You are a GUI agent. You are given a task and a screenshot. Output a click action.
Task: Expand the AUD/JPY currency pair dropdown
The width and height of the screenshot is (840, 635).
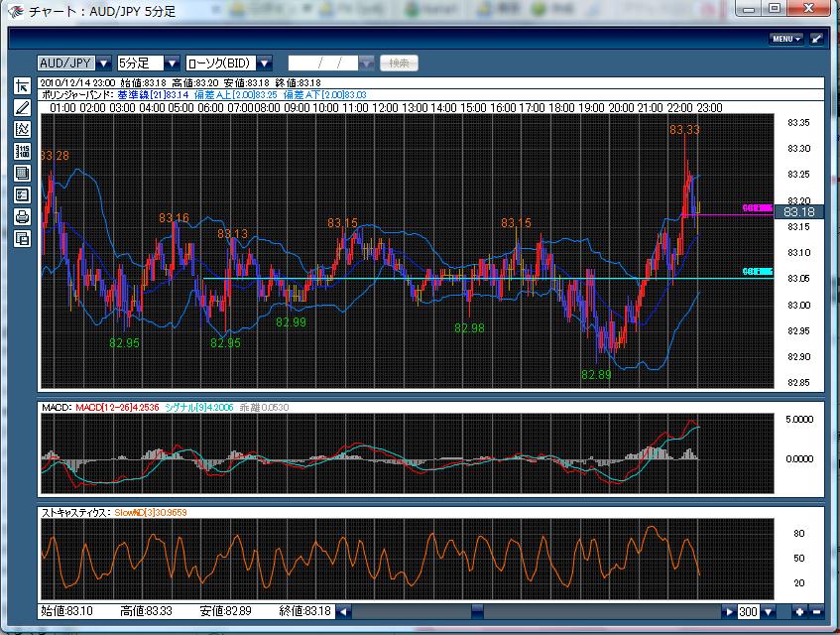point(104,63)
